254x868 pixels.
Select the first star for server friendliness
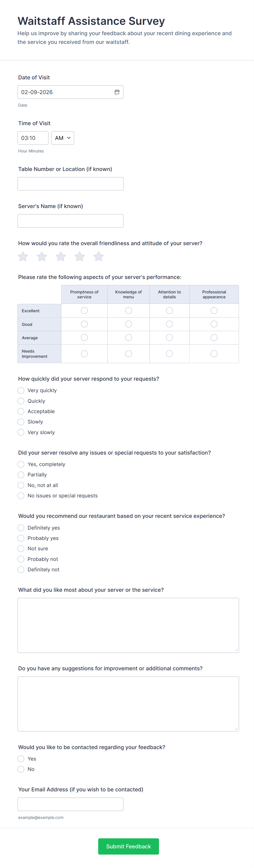[x=23, y=256]
